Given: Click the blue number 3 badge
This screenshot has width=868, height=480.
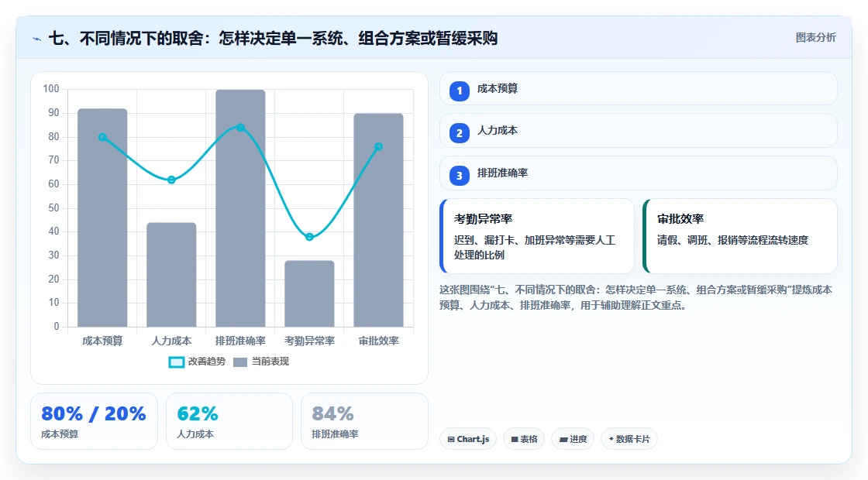Looking at the screenshot, I should pos(459,175).
